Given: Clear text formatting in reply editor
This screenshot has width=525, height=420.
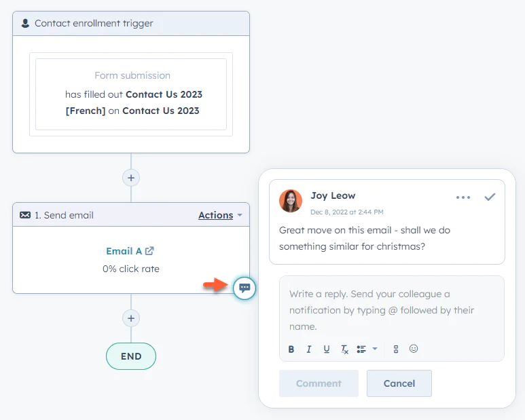Looking at the screenshot, I should click(344, 349).
